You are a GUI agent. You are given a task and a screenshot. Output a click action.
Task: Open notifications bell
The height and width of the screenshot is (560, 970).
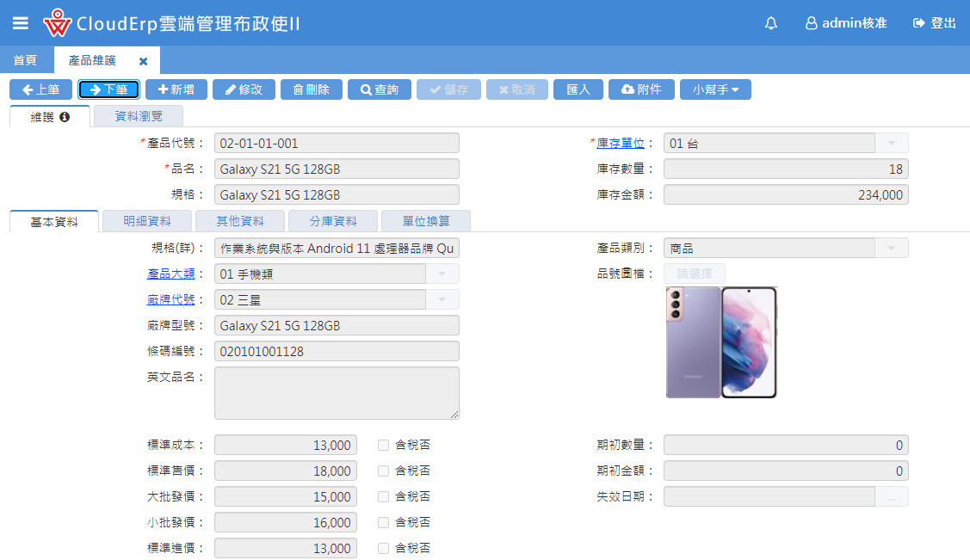click(771, 23)
